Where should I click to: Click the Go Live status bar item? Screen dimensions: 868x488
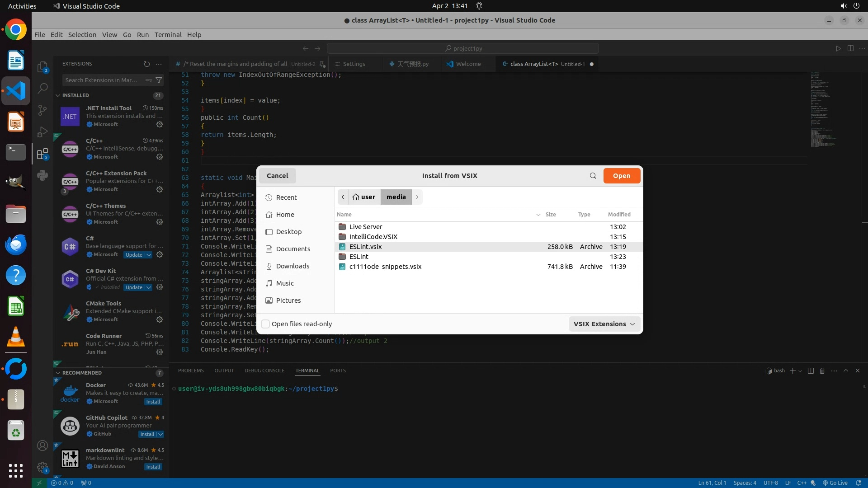(x=835, y=483)
